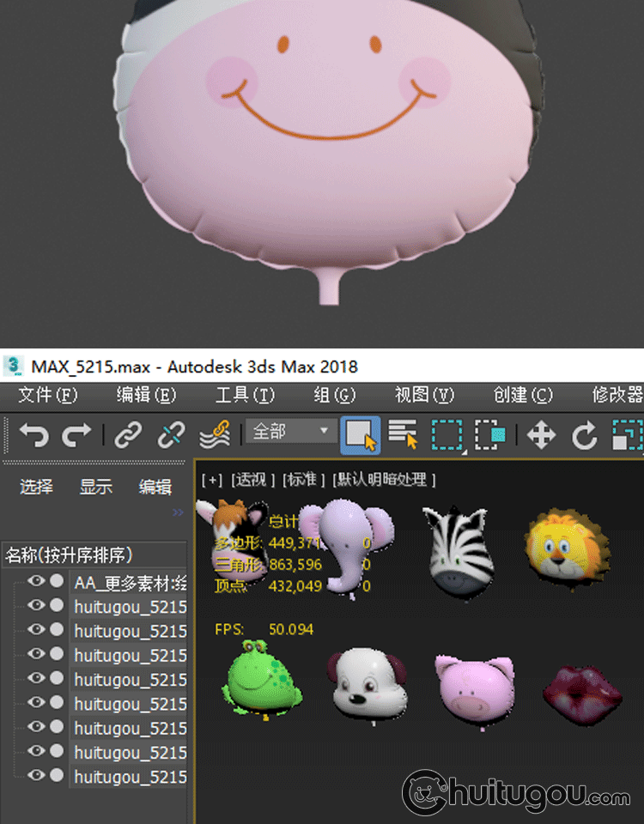
Task: Sort by the 名称(按升序排序) column header
Action: [x=94, y=555]
